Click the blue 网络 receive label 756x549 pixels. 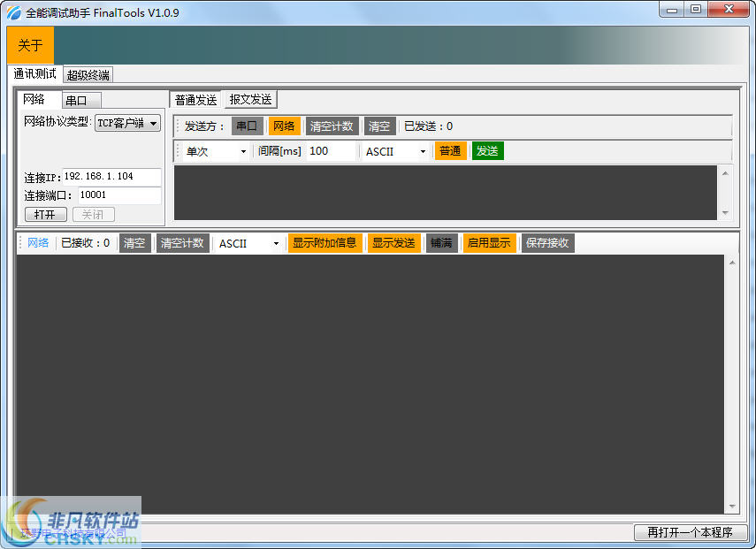point(38,243)
